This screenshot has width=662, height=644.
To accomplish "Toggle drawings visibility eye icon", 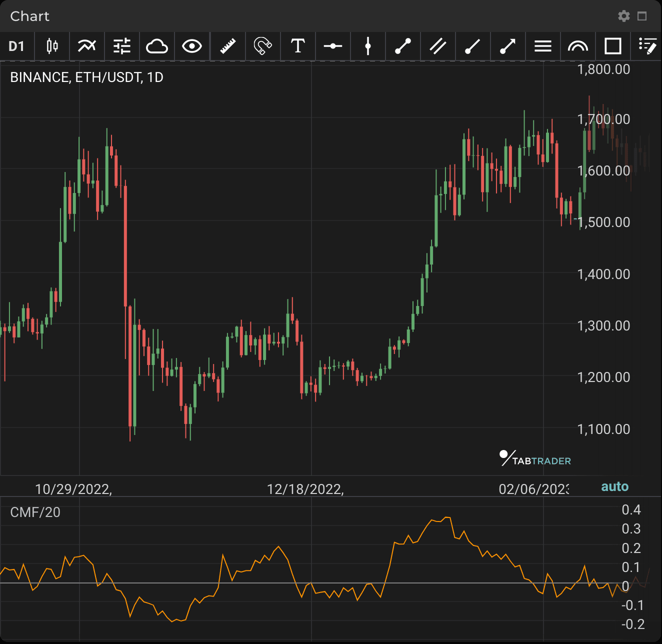I will (x=192, y=46).
